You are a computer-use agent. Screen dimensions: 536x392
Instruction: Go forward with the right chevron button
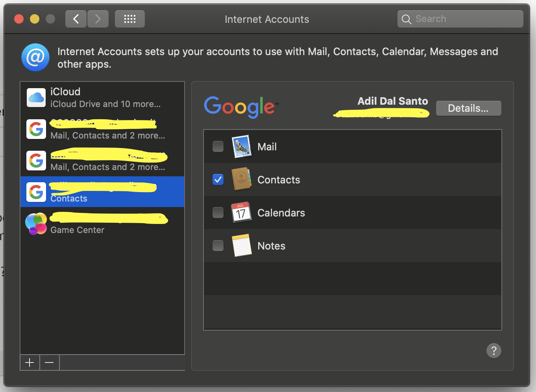(x=98, y=19)
